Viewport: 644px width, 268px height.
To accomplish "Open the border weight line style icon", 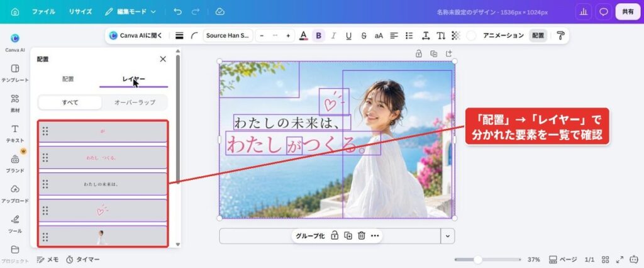I will [x=179, y=36].
